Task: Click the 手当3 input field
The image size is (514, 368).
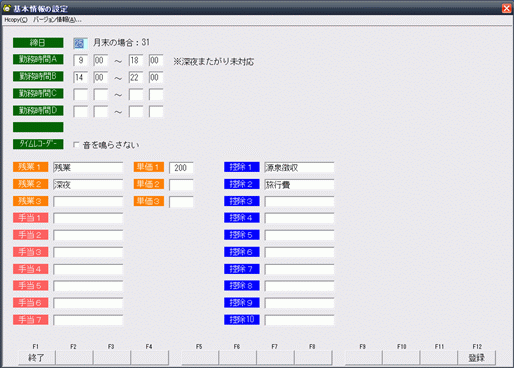Action: 88,252
